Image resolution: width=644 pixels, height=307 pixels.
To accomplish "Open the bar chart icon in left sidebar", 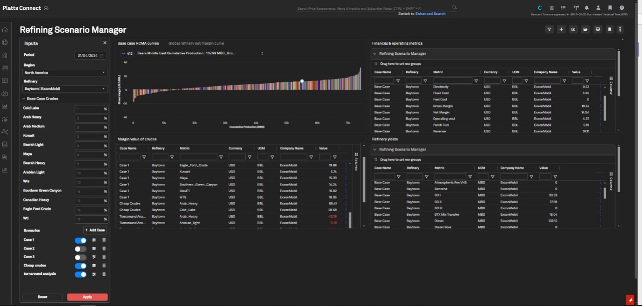I will pos(5,106).
